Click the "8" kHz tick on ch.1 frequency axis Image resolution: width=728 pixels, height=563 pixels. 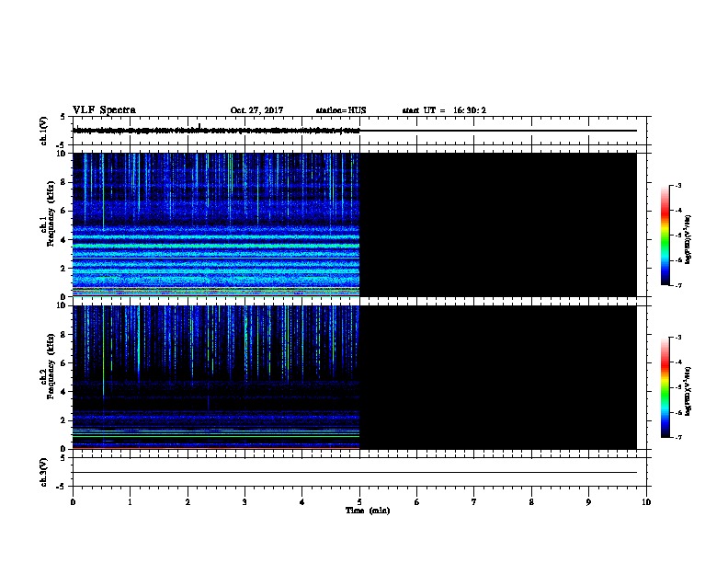[64, 182]
